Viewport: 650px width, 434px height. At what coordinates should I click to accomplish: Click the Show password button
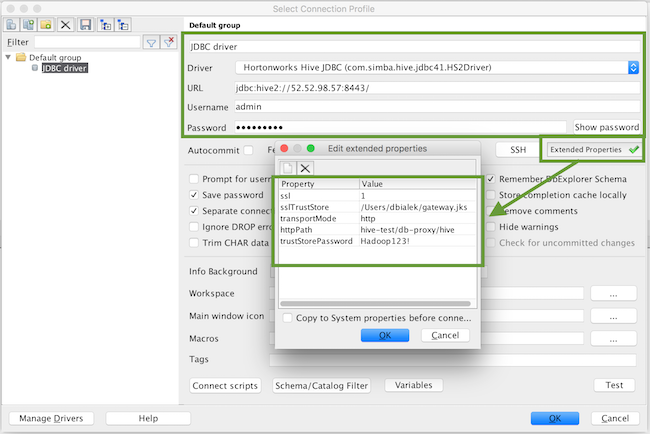[x=606, y=127]
